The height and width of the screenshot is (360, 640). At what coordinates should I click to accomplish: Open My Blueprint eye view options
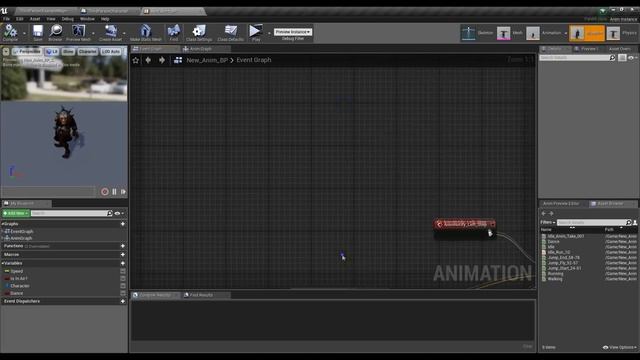(119, 213)
